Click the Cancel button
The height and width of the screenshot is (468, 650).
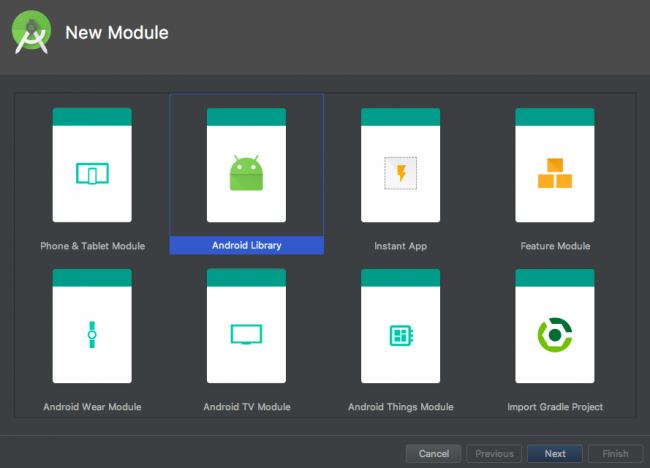coord(434,453)
